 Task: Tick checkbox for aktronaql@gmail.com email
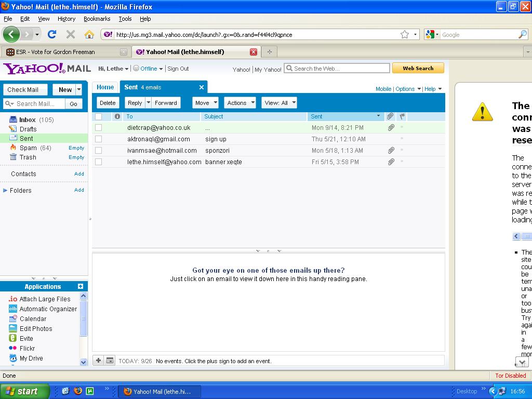(98, 139)
